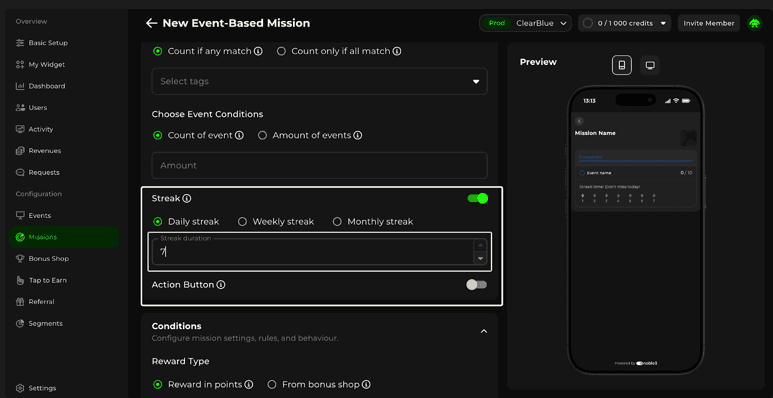Select Weekly streak option
This screenshot has width=773, height=398.
(x=242, y=222)
